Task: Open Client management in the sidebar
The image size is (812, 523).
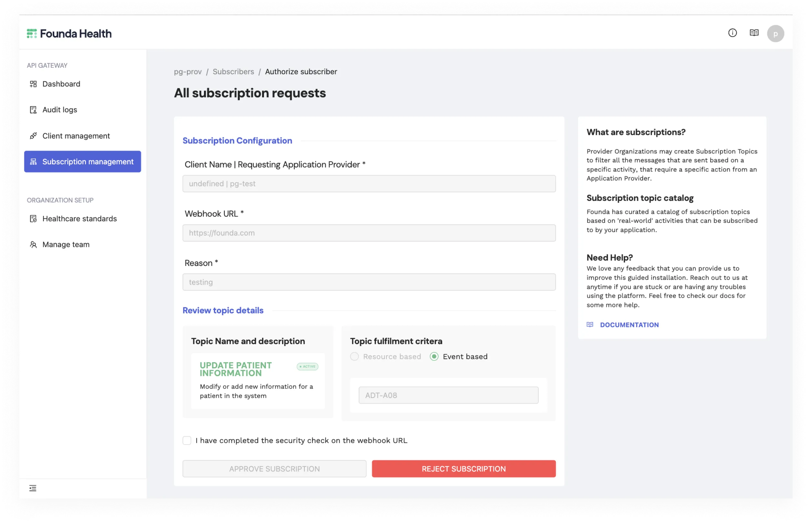Action: point(83,136)
